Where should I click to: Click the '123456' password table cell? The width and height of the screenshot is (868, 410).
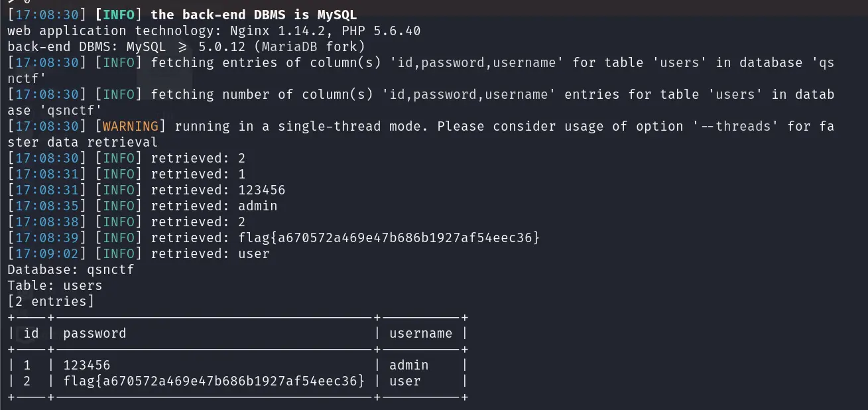(x=86, y=366)
